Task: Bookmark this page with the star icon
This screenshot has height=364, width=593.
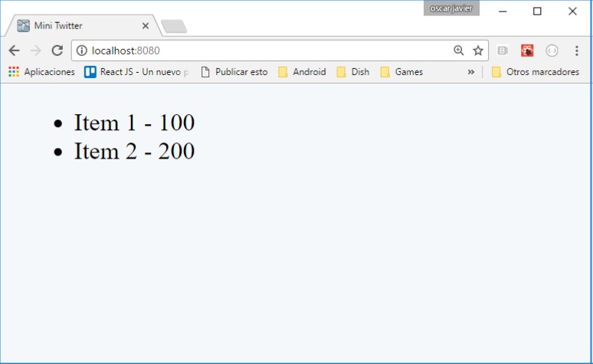Action: [x=478, y=51]
